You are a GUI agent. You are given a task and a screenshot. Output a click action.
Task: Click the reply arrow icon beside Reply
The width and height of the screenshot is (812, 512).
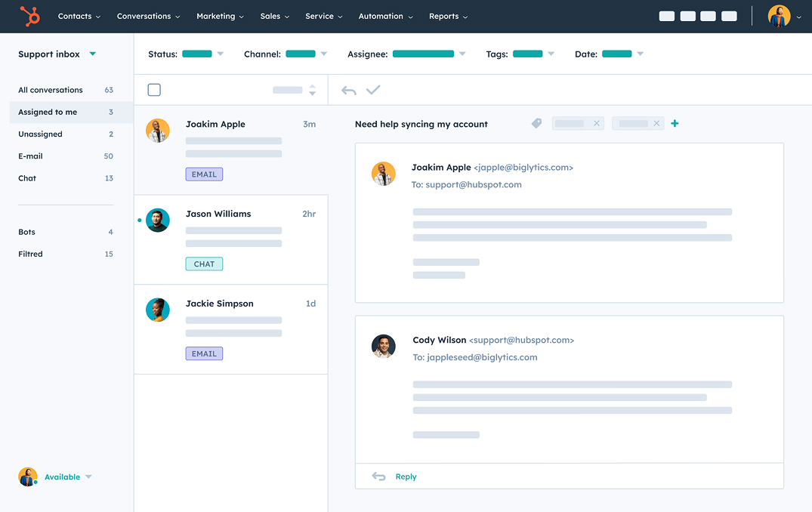(379, 477)
